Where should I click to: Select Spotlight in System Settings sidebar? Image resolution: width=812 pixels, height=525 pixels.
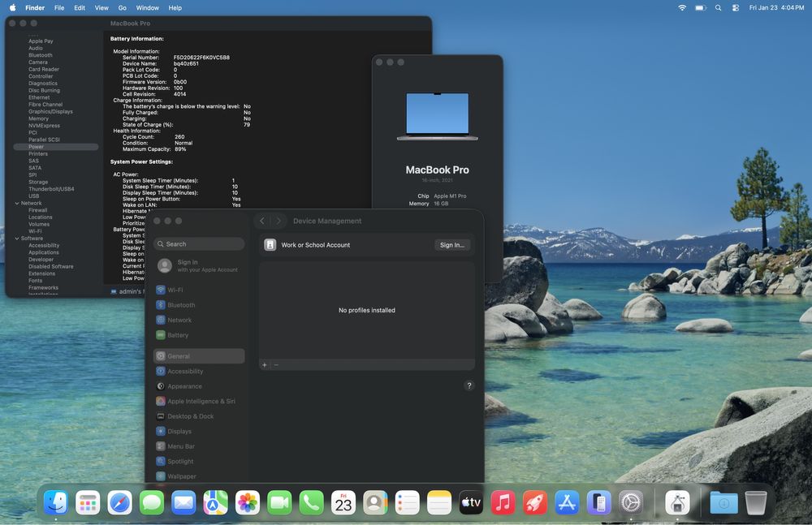pyautogui.click(x=200, y=462)
